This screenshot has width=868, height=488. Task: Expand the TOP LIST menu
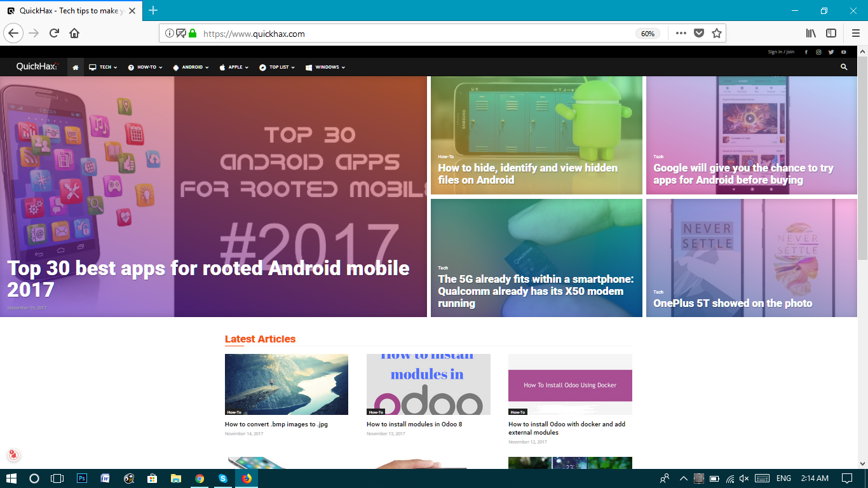click(277, 67)
